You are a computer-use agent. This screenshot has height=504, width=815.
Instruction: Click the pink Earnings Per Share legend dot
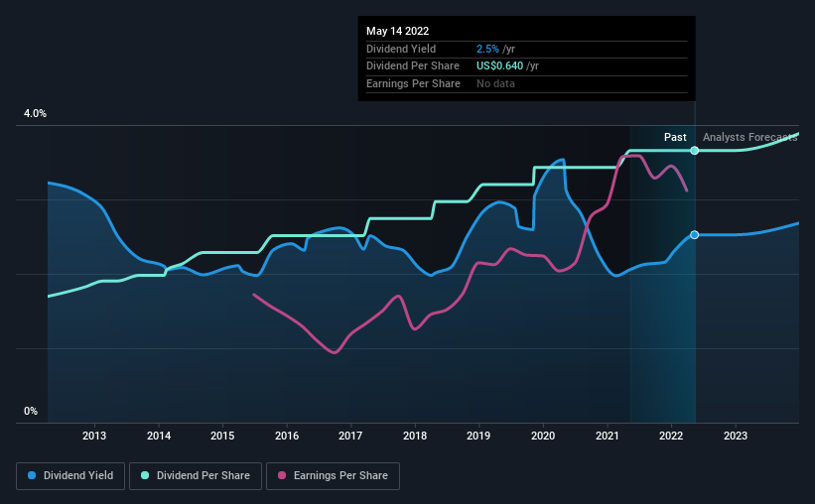(282, 475)
